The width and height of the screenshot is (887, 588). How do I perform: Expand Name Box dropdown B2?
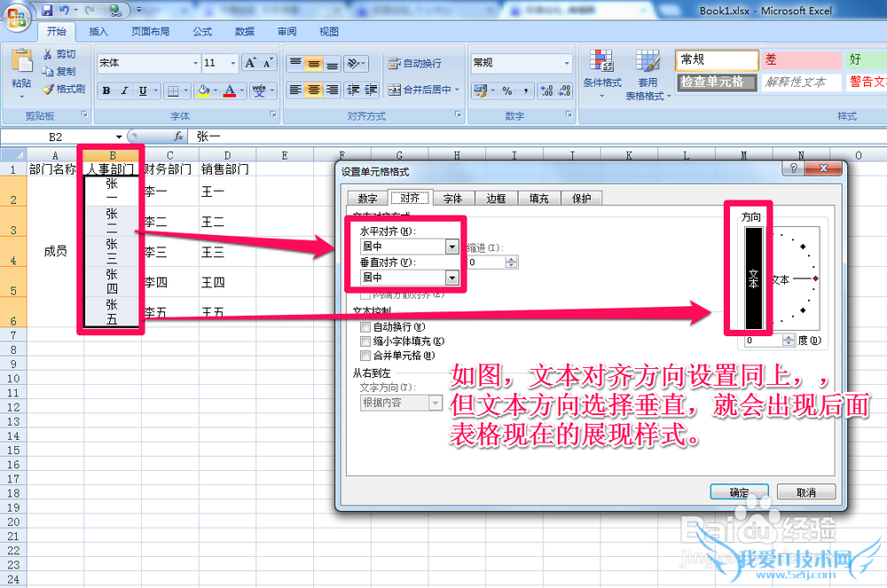(119, 137)
